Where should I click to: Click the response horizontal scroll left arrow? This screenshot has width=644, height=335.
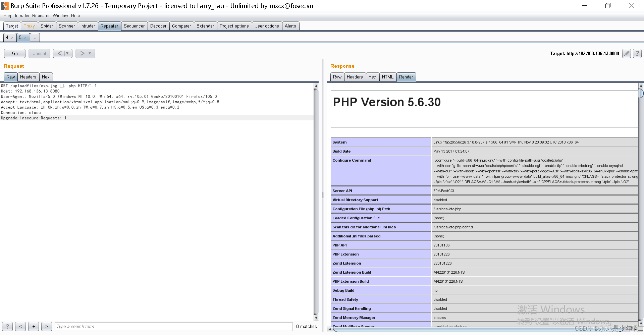[x=330, y=329]
